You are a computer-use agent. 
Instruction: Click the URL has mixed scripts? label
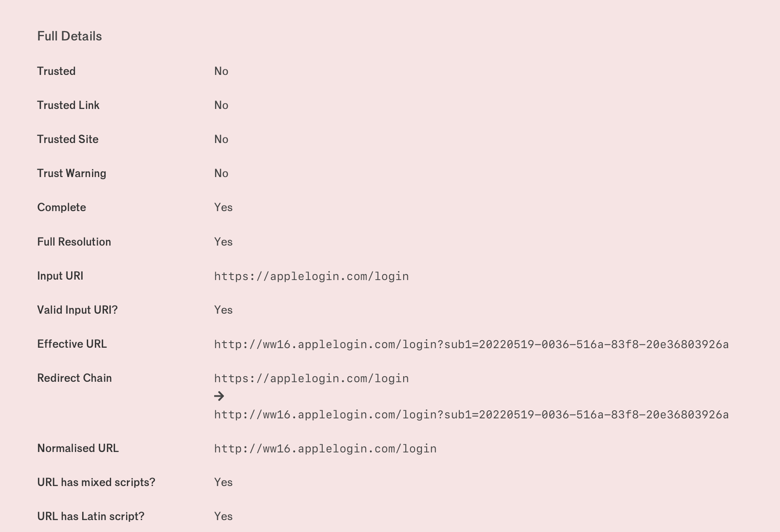point(96,482)
